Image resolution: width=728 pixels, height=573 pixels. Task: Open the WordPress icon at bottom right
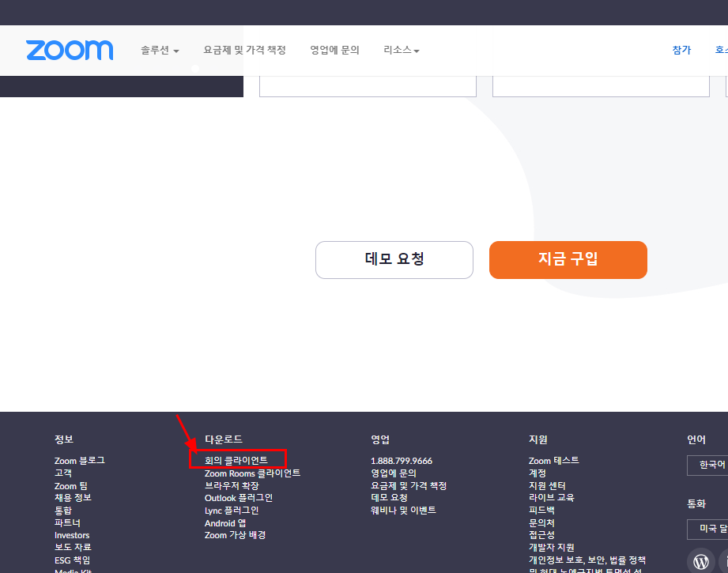[x=700, y=561]
